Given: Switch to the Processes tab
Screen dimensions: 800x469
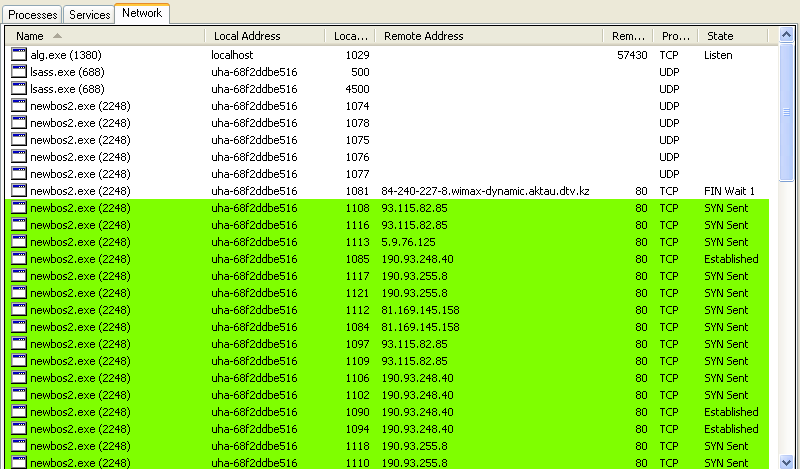Looking at the screenshot, I should (32, 15).
